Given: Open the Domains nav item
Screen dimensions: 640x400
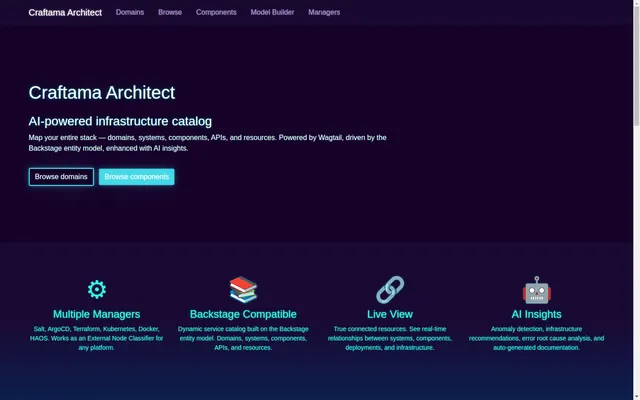Looking at the screenshot, I should 130,12.
